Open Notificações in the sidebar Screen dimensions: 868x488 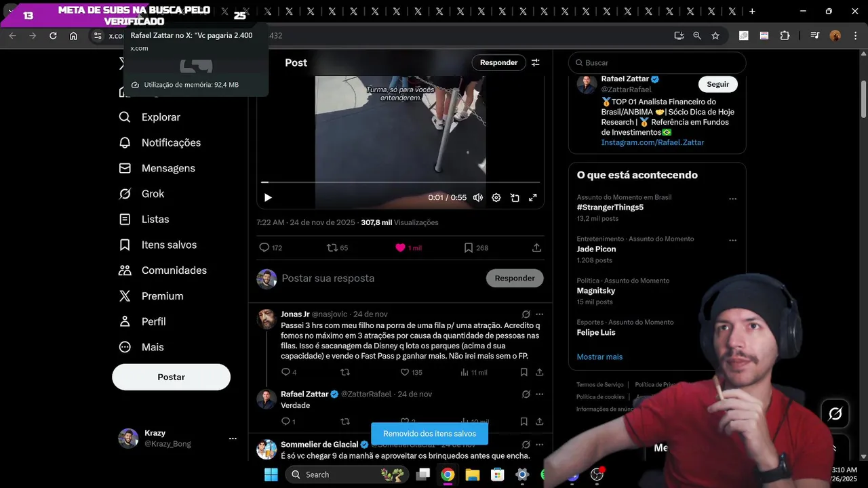pyautogui.click(x=159, y=142)
